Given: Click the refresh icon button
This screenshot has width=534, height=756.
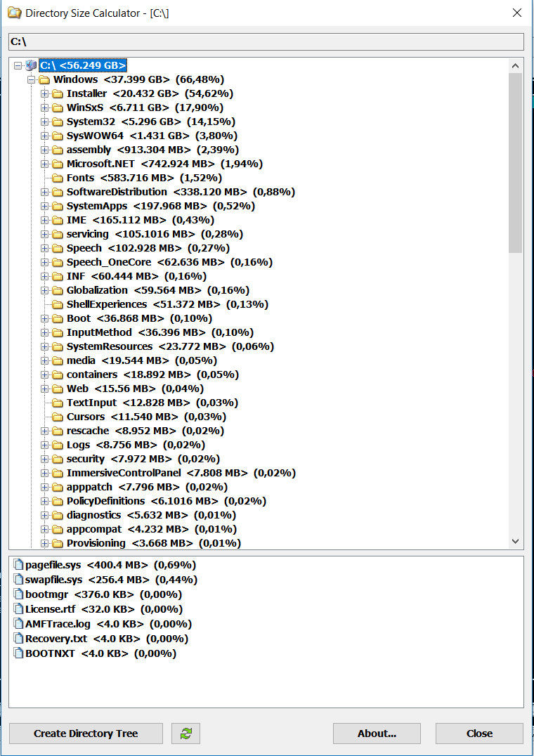Looking at the screenshot, I should (185, 734).
